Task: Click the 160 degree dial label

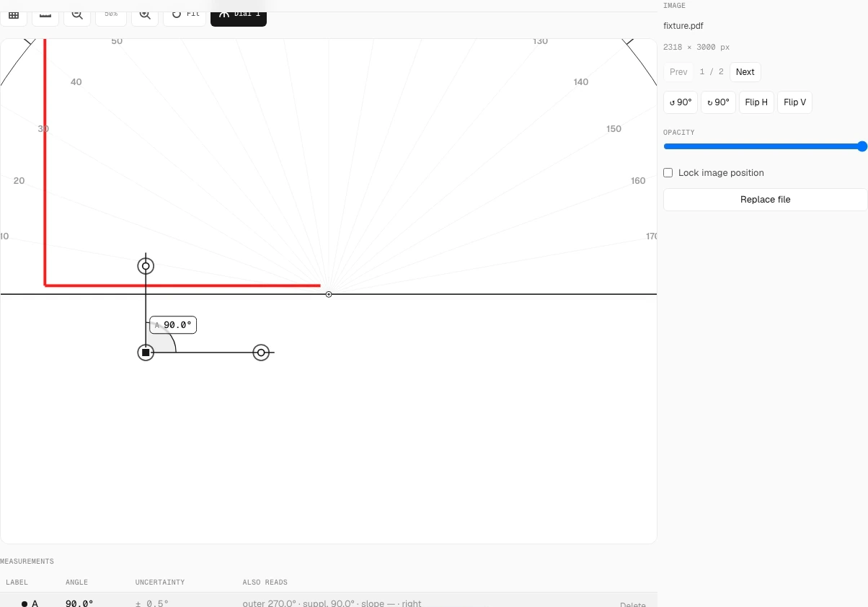Action: click(638, 181)
